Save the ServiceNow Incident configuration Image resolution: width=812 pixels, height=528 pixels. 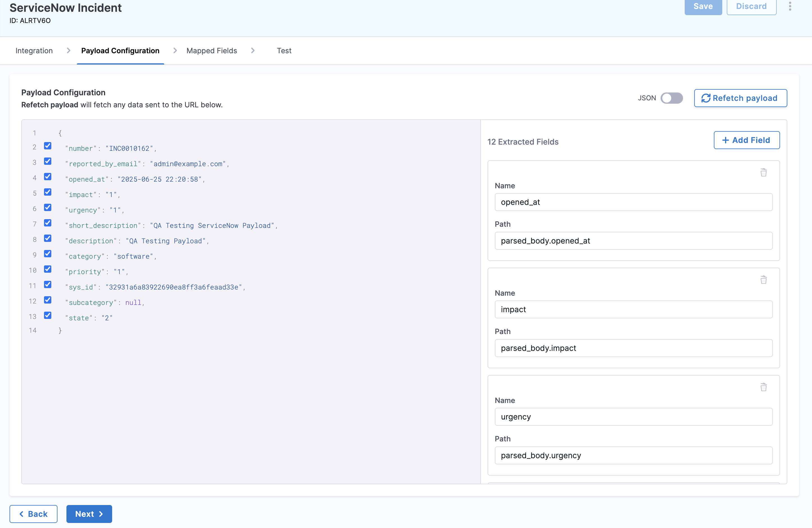(703, 6)
